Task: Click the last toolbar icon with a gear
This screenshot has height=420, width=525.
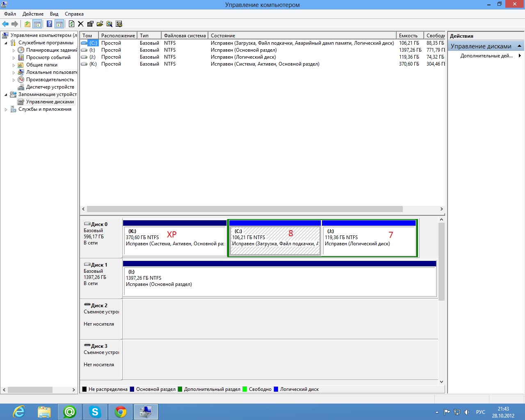Action: [119, 24]
